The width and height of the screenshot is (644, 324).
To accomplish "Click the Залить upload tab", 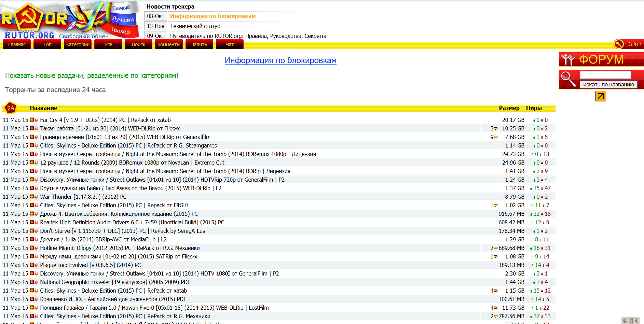I will (199, 44).
